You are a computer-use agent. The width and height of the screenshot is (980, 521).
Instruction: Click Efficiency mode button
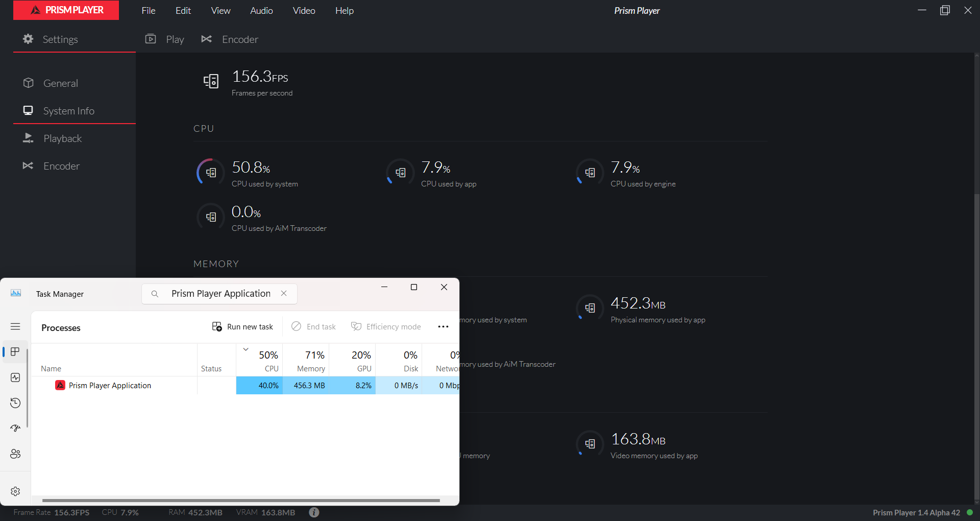(x=386, y=326)
